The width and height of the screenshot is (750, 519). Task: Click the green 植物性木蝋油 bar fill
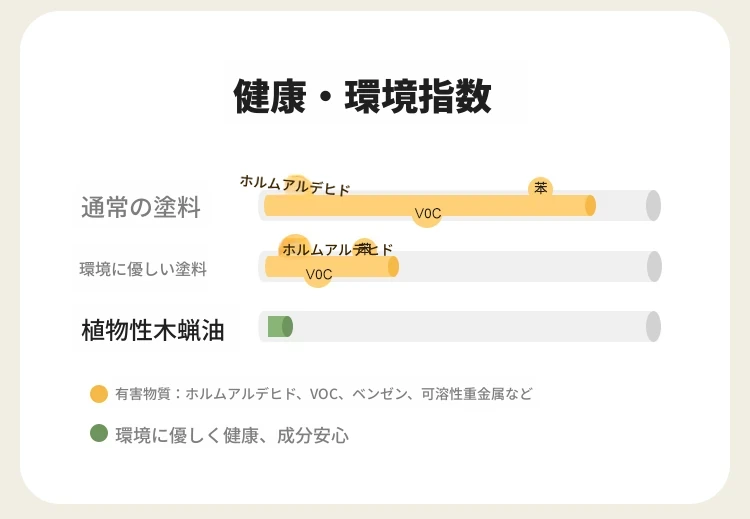pyautogui.click(x=280, y=327)
